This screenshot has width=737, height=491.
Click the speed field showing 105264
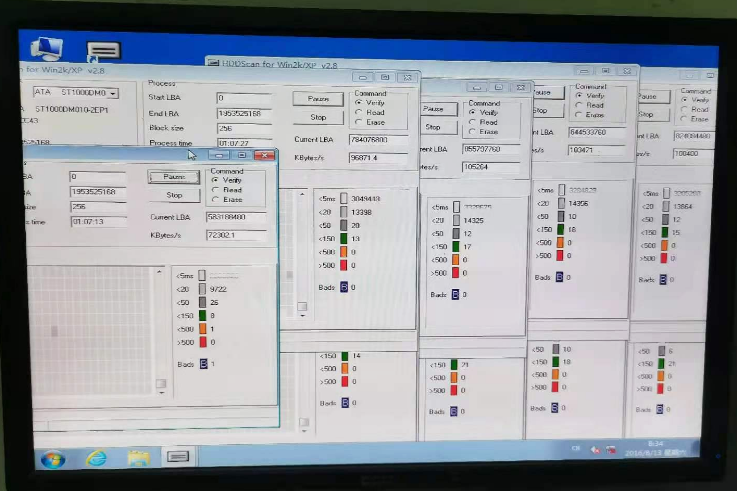click(x=491, y=167)
